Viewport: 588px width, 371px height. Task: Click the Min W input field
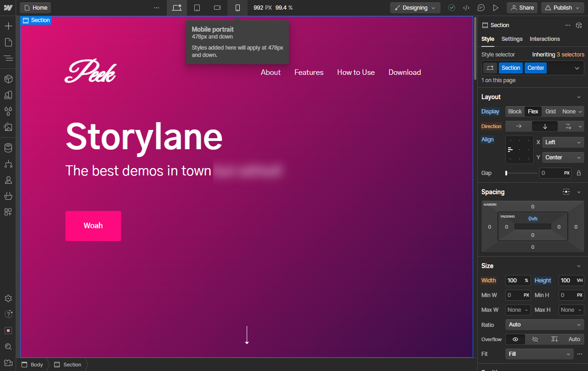514,295
